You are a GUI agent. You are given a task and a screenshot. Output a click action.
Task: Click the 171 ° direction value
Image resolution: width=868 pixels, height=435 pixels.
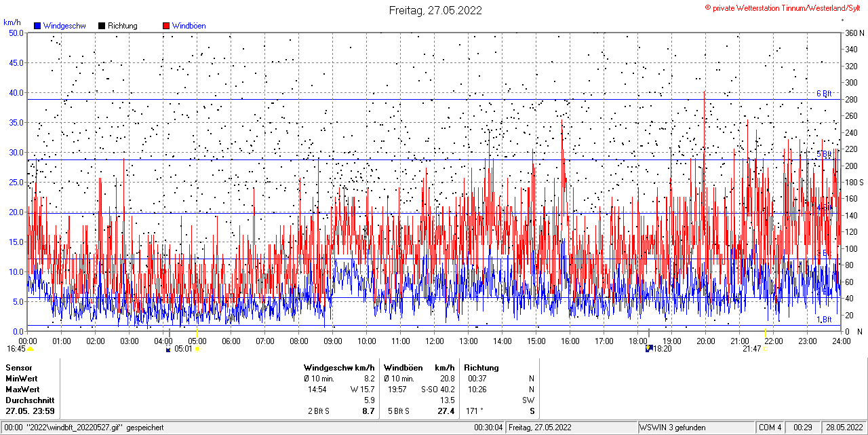pyautogui.click(x=474, y=411)
